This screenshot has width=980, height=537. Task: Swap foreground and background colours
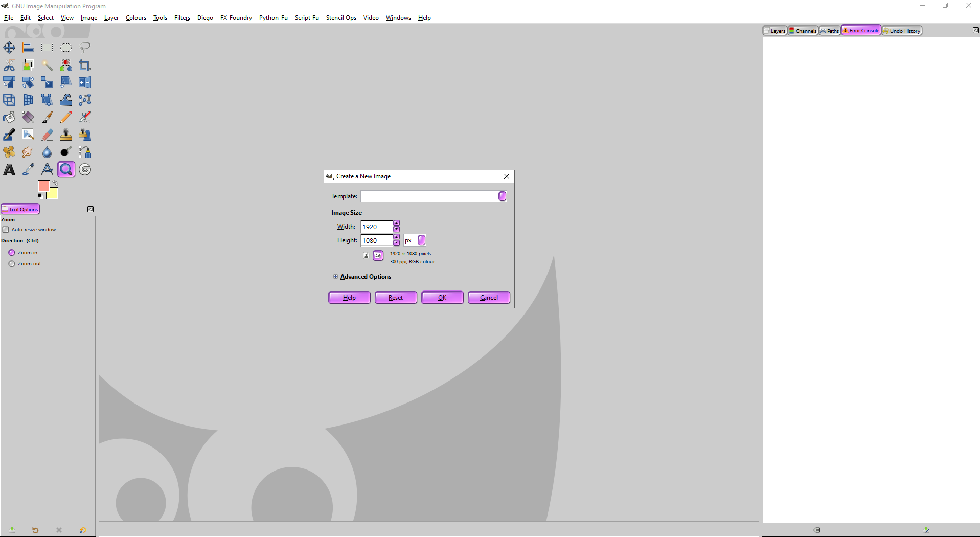pos(55,183)
